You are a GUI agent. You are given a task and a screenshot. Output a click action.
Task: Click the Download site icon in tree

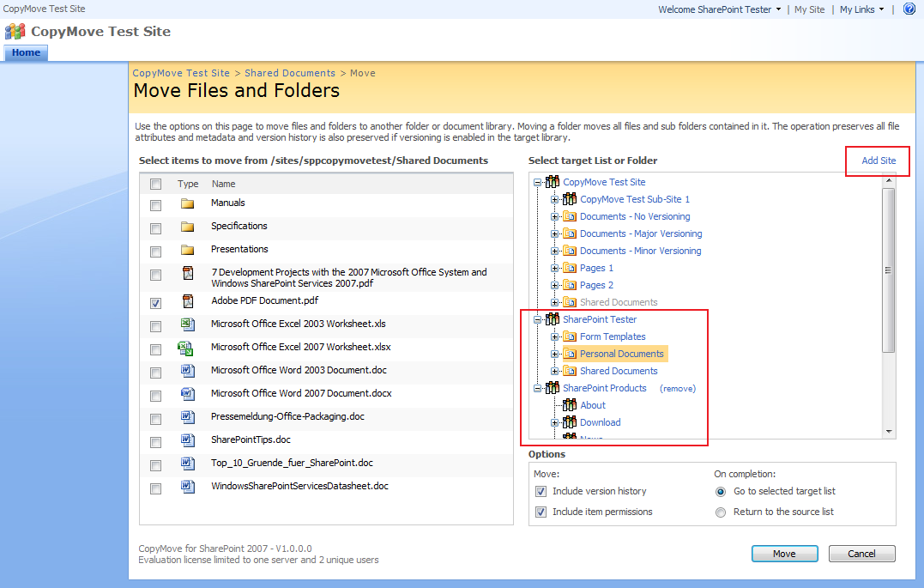pyautogui.click(x=570, y=421)
